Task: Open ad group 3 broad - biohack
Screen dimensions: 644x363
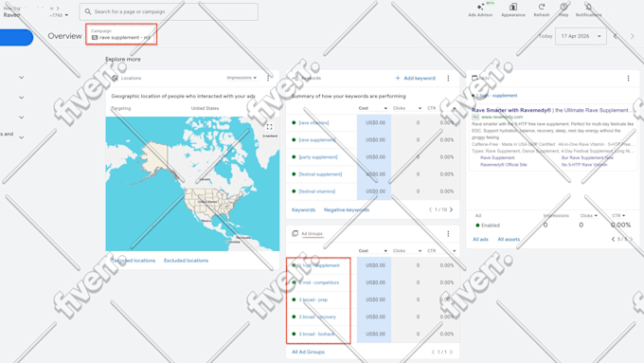Action: click(316, 335)
